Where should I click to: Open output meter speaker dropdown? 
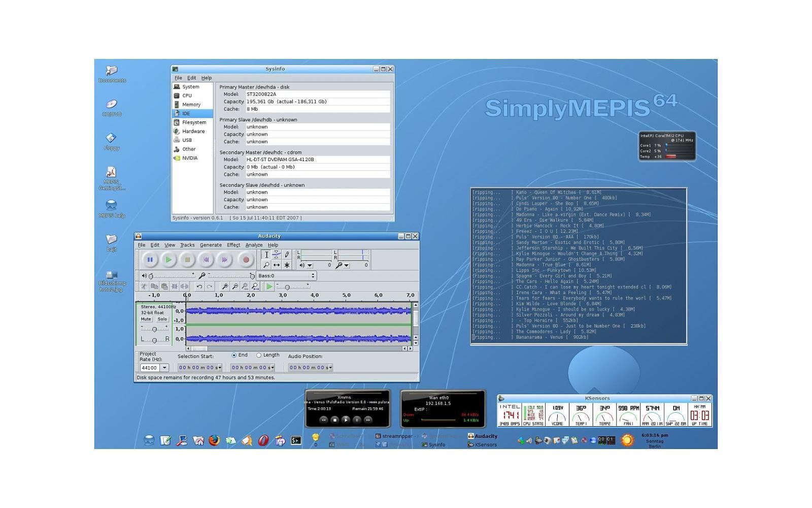310,265
